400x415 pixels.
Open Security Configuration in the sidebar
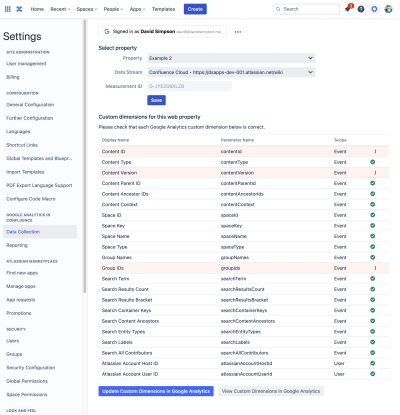click(31, 368)
